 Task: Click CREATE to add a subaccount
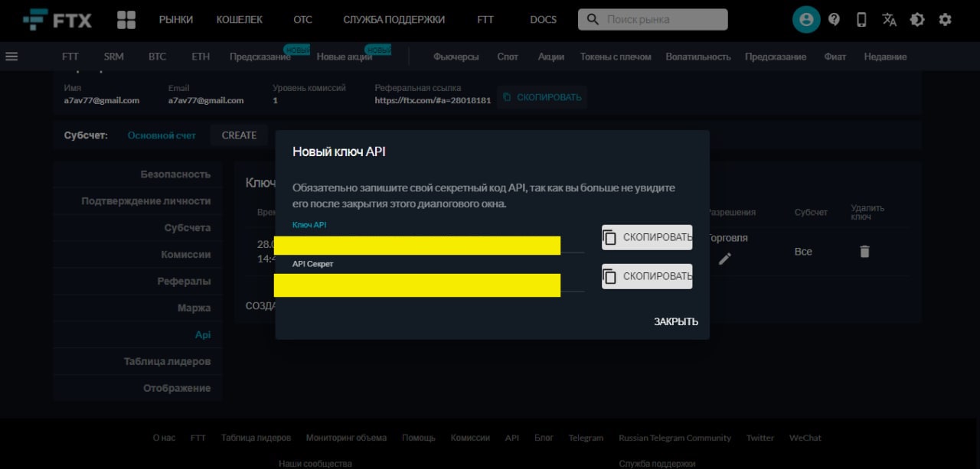(x=238, y=135)
